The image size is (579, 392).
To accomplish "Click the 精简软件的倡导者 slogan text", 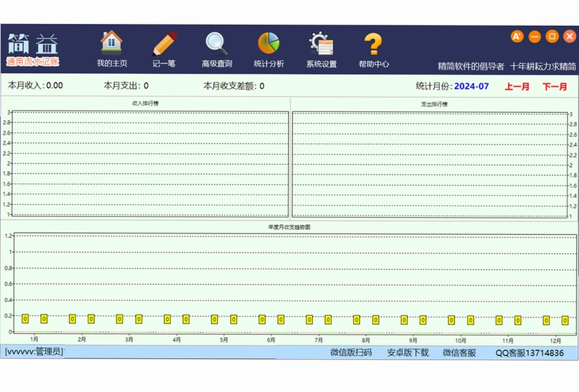I will 471,66.
